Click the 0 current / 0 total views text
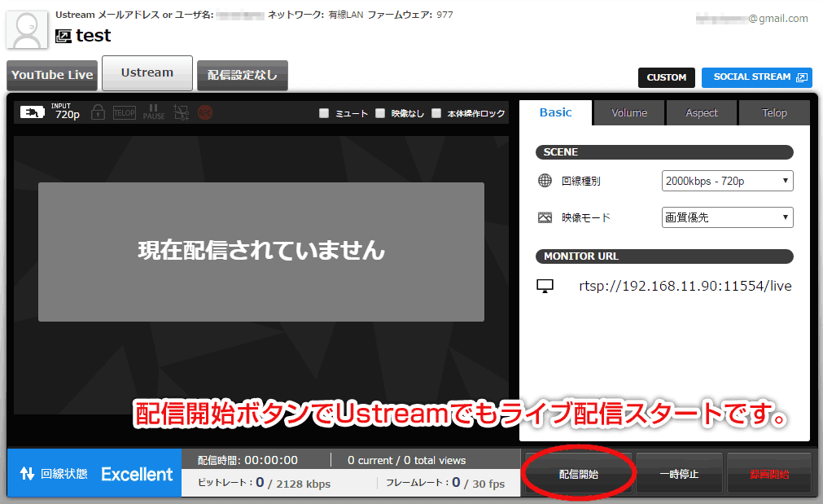 406,460
